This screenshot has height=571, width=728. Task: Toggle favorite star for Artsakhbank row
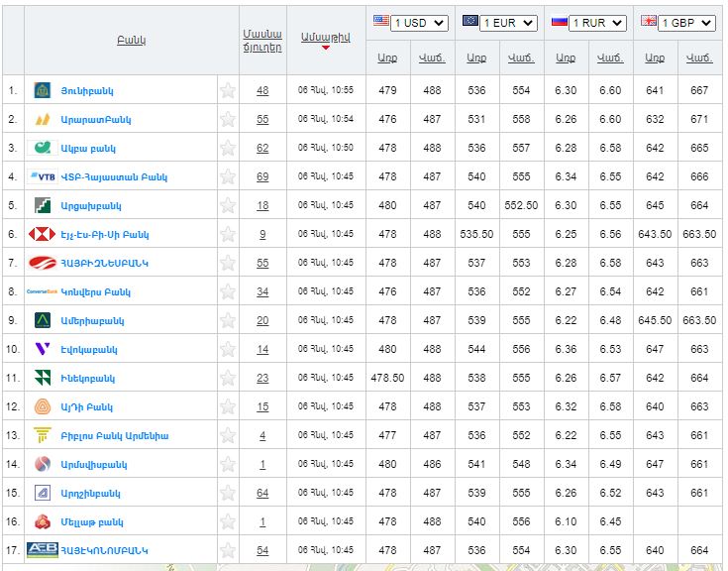coord(228,206)
